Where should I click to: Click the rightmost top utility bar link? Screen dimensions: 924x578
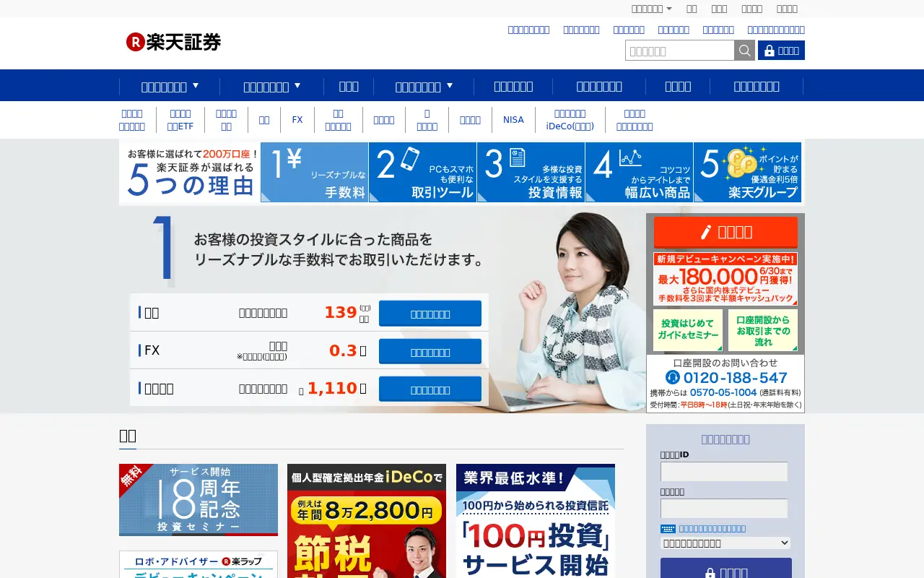(787, 9)
